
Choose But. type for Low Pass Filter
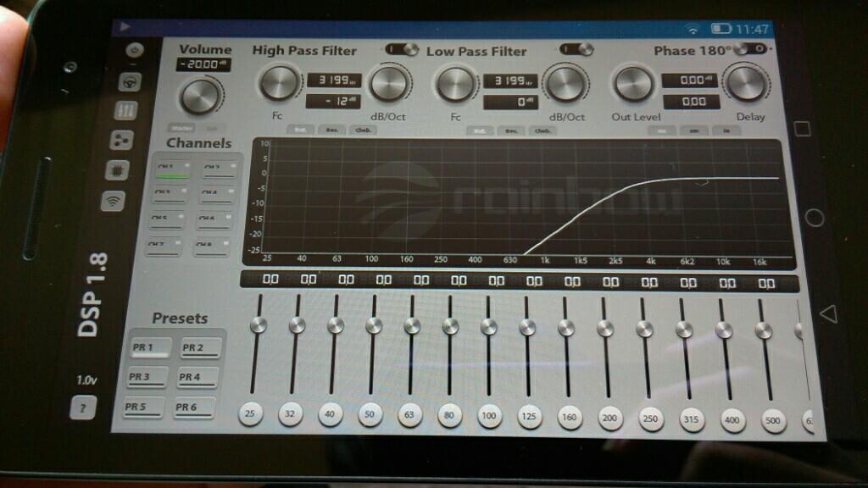click(481, 131)
